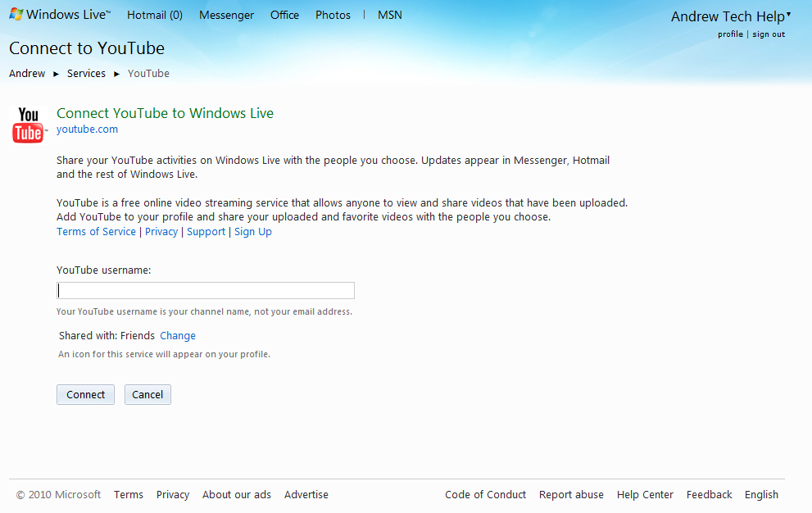Open the Feedback footer link
The width and height of the screenshot is (812, 513).
tap(709, 495)
